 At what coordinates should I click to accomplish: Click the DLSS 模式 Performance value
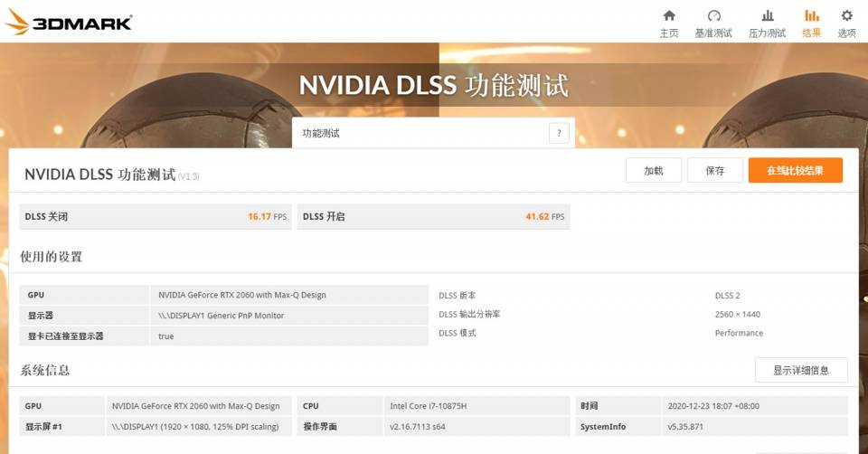coord(739,333)
